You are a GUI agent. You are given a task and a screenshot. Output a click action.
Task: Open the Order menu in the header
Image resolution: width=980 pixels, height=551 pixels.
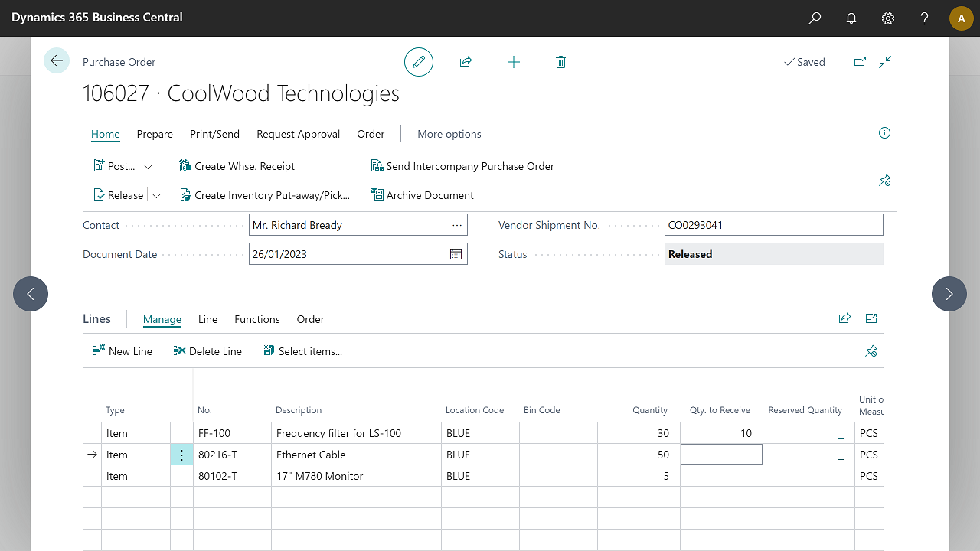click(x=371, y=134)
